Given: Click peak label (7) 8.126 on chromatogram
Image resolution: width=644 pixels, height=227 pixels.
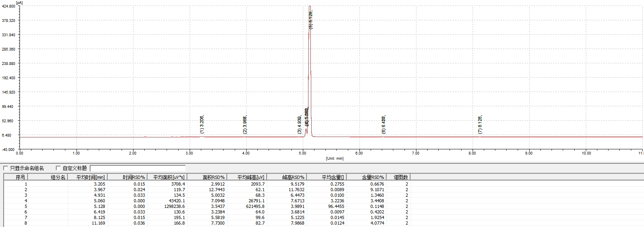Looking at the screenshot, I should tap(480, 124).
